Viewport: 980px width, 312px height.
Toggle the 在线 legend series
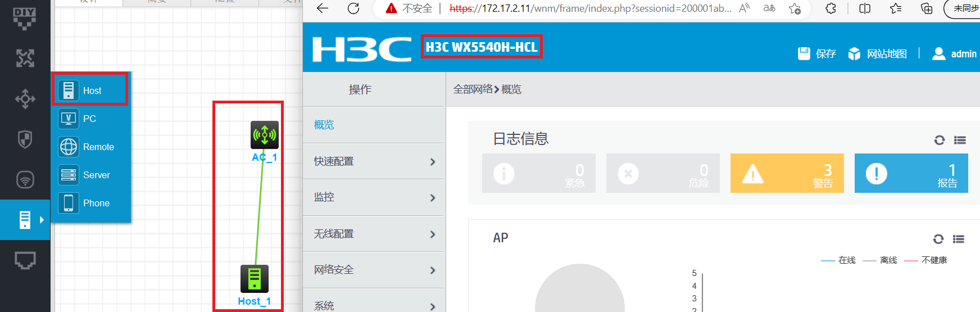point(838,260)
